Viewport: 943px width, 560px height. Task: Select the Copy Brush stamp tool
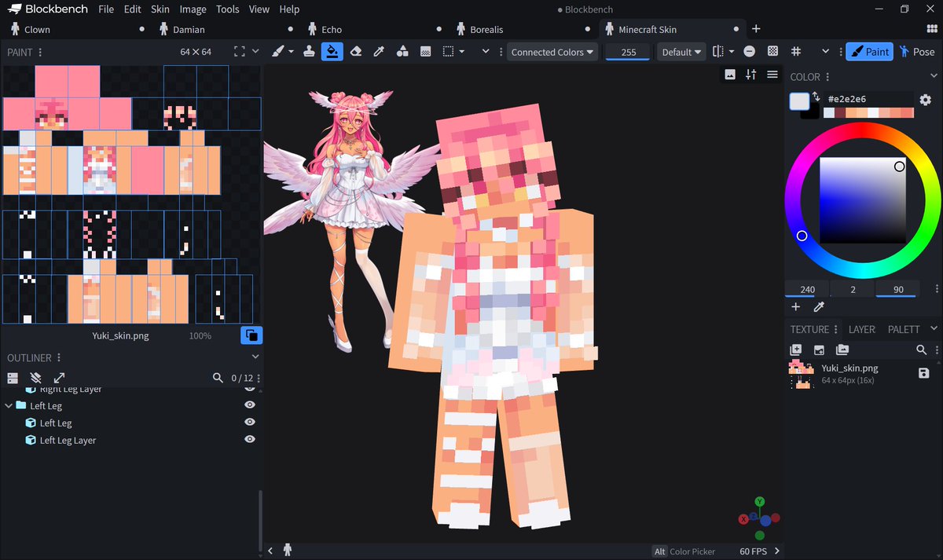(x=309, y=52)
